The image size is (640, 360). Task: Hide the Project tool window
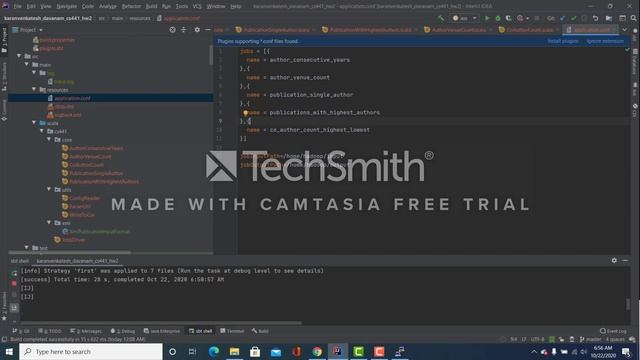(x=208, y=30)
